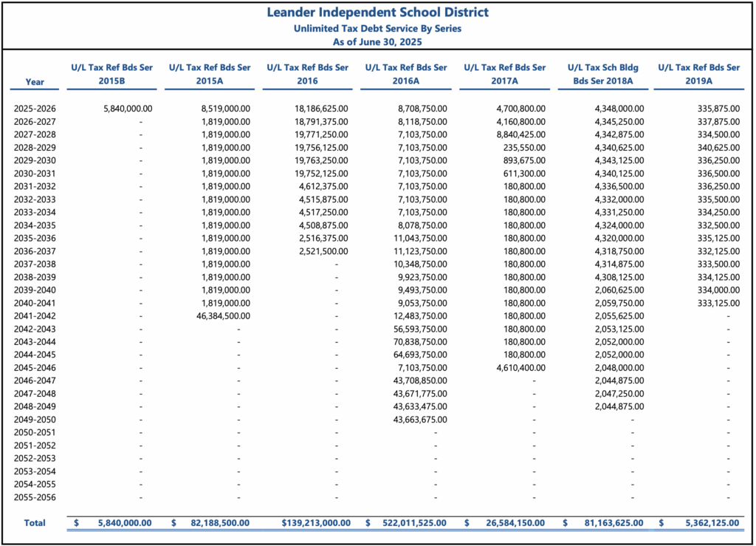Click the 43,708,850.00 cell

420,381
